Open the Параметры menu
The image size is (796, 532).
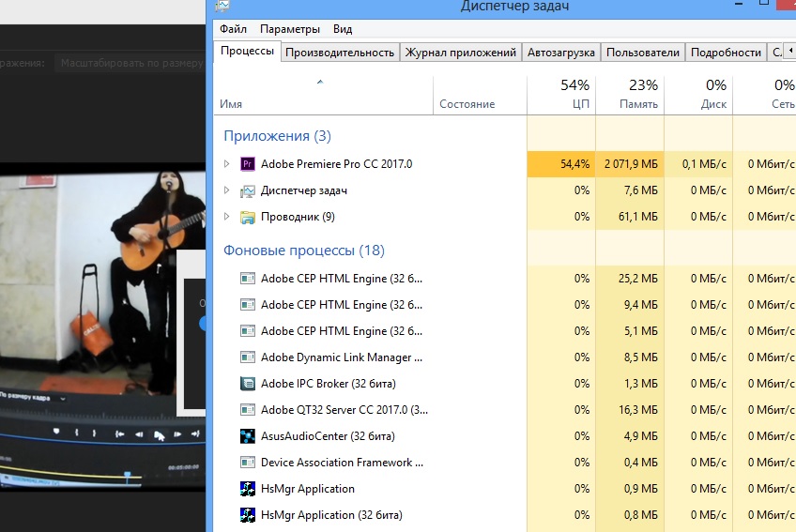point(290,29)
